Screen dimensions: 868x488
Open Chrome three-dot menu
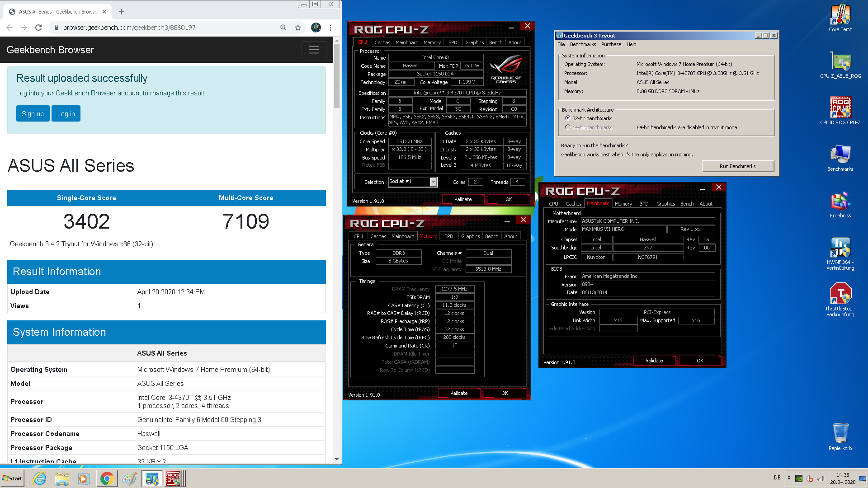(331, 28)
